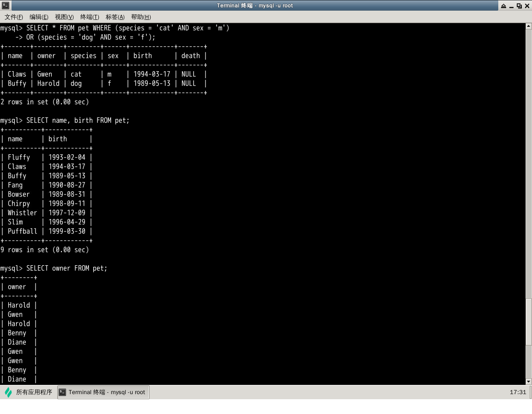
Task: Maximize the Terminal window
Action: coord(519,6)
